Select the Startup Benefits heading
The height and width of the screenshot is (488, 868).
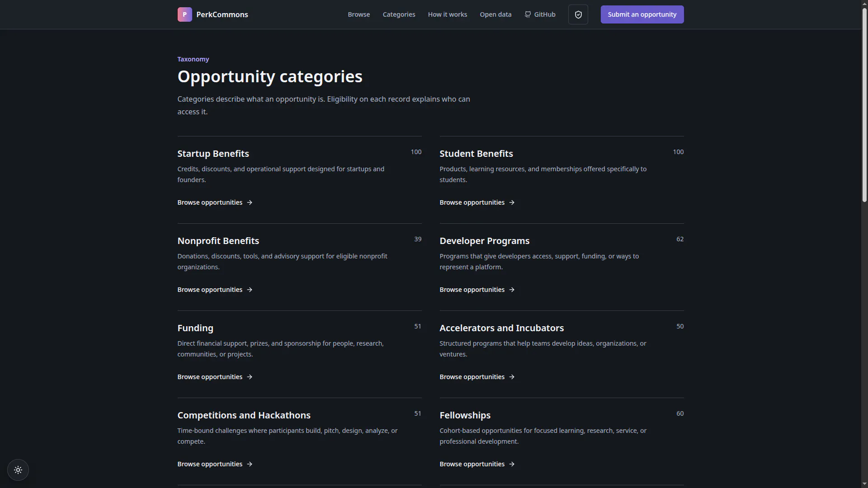click(x=213, y=154)
